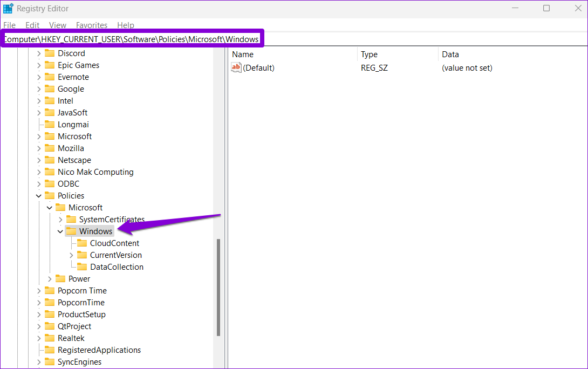The image size is (588, 369).
Task: Expand the Discord key
Action: (x=39, y=53)
